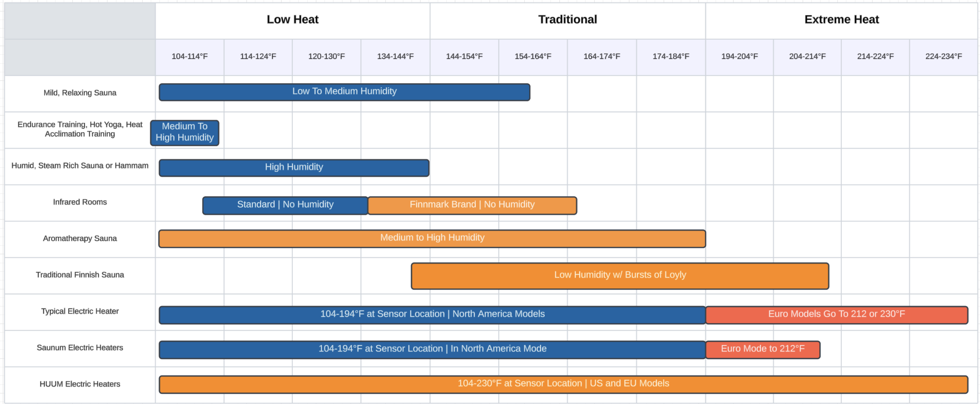Click the 144-154°F temperature header cell
The width and height of the screenshot is (980, 404).
tap(464, 57)
